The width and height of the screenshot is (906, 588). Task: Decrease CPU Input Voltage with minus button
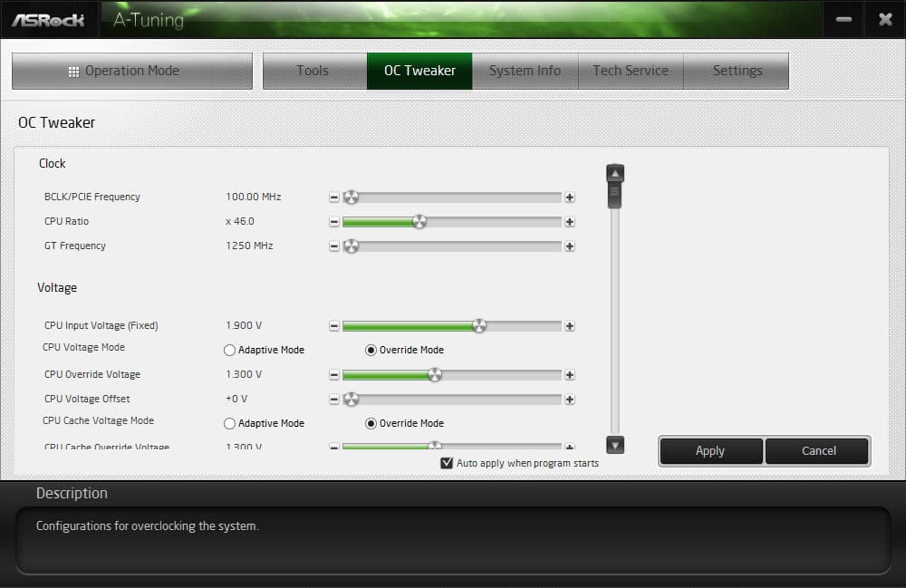[x=334, y=326]
